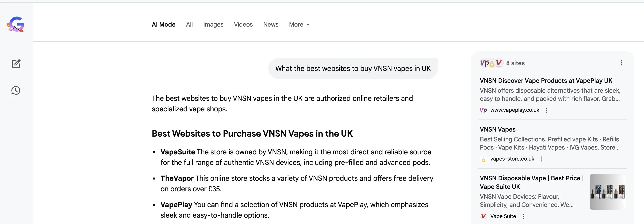Click the VapePlay favicon beside www.vapeplay.co.uk

point(483,110)
